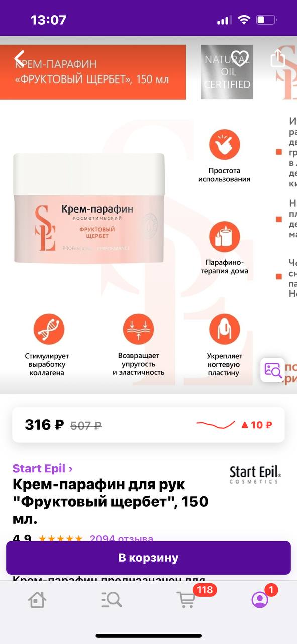Go to the Home tab icon
This screenshot has width=297, height=644.
click(37, 599)
